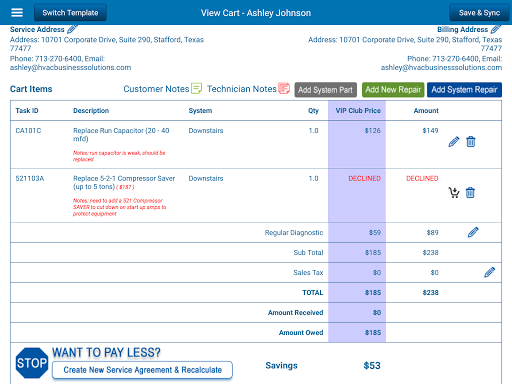Click the Save & Sync button
The width and height of the screenshot is (512, 384).
479,13
